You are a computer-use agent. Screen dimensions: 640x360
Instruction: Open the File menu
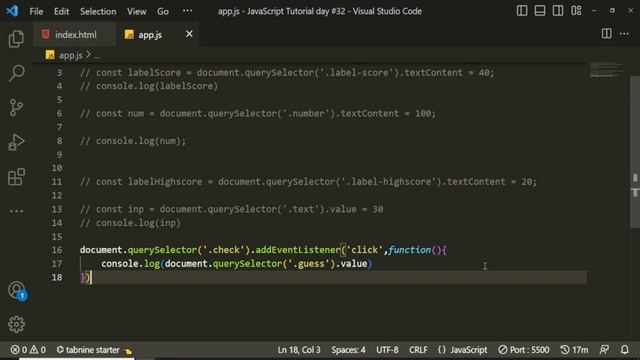click(x=36, y=11)
